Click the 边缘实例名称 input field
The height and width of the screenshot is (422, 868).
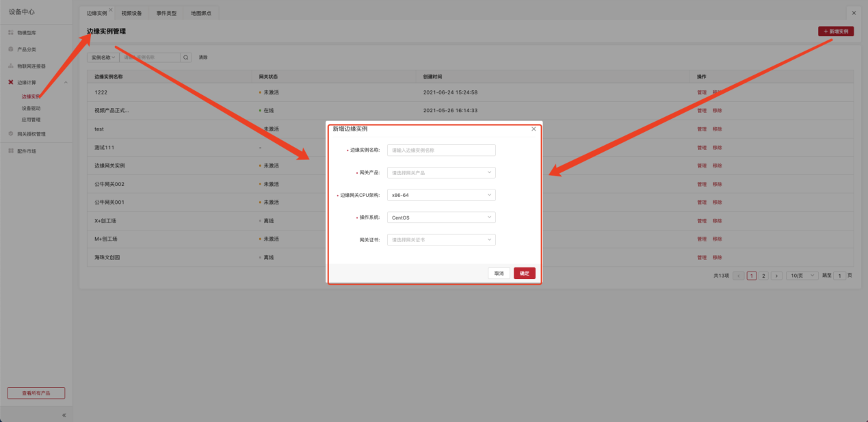(x=441, y=150)
